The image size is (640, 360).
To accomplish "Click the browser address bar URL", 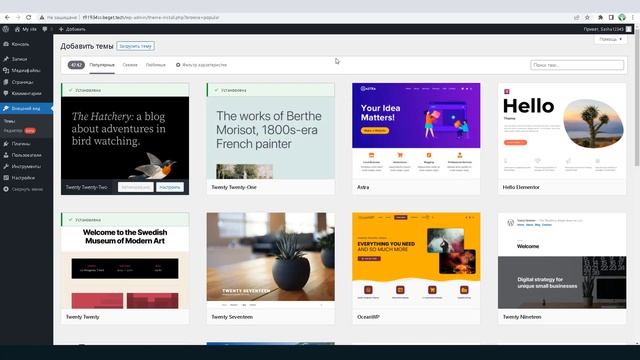I will click(151, 18).
